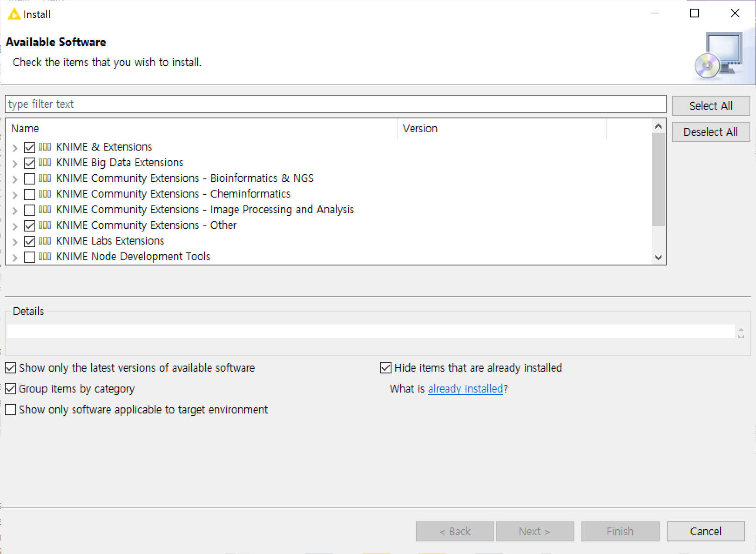Select the KNIME Labs Extensions row text
Viewport: 756px width, 554px height.
[110, 241]
